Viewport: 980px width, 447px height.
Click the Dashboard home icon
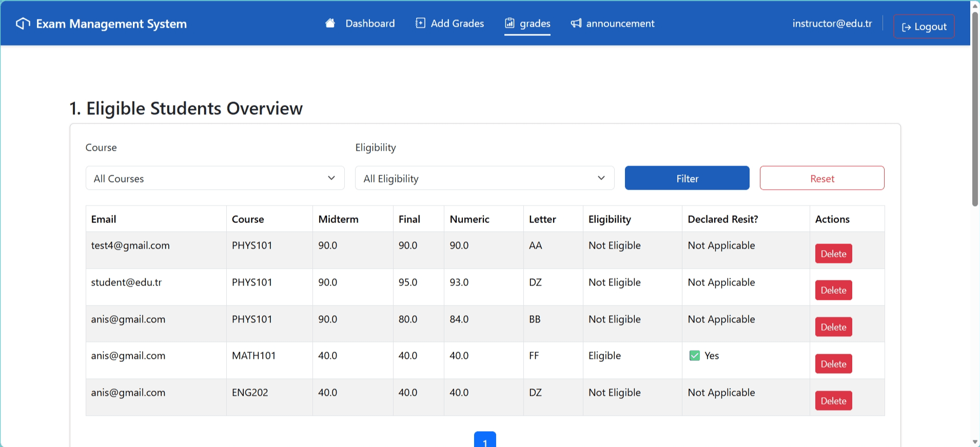click(330, 23)
